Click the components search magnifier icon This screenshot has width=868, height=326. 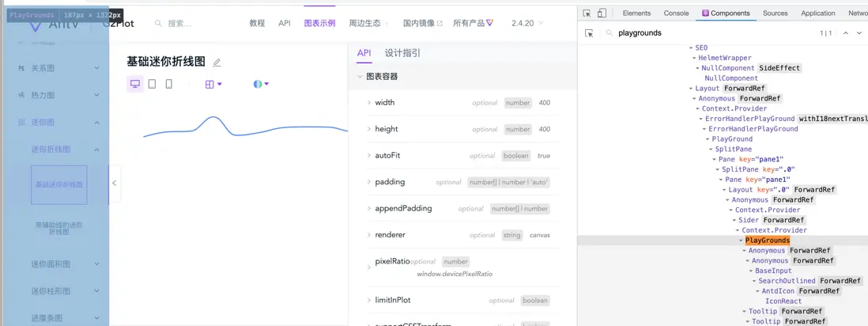click(609, 33)
